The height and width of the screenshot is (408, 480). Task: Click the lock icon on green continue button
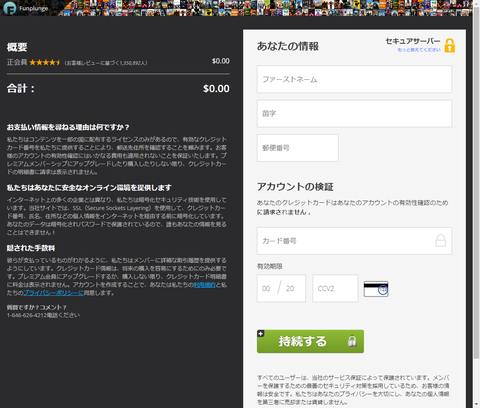click(x=352, y=341)
